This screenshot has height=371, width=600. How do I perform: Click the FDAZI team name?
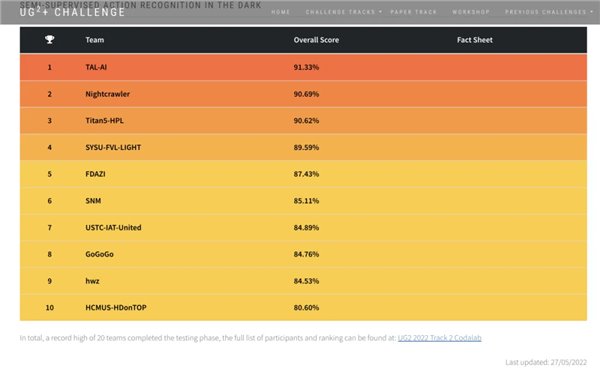point(95,174)
